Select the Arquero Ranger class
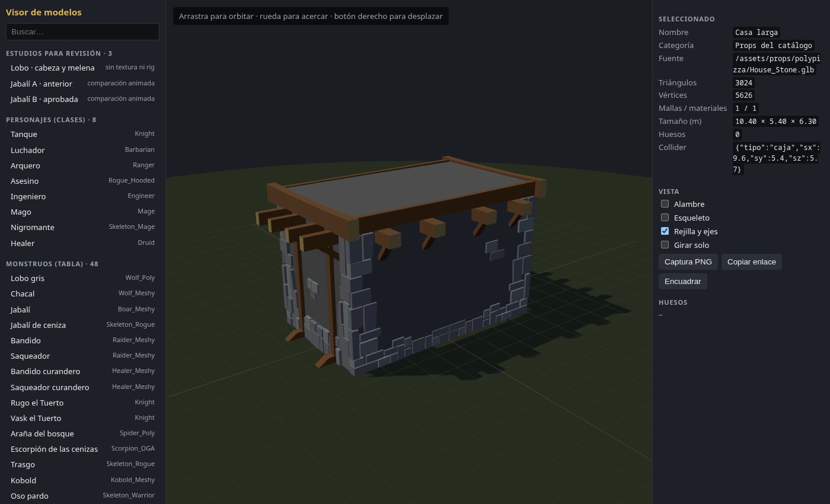 point(82,165)
